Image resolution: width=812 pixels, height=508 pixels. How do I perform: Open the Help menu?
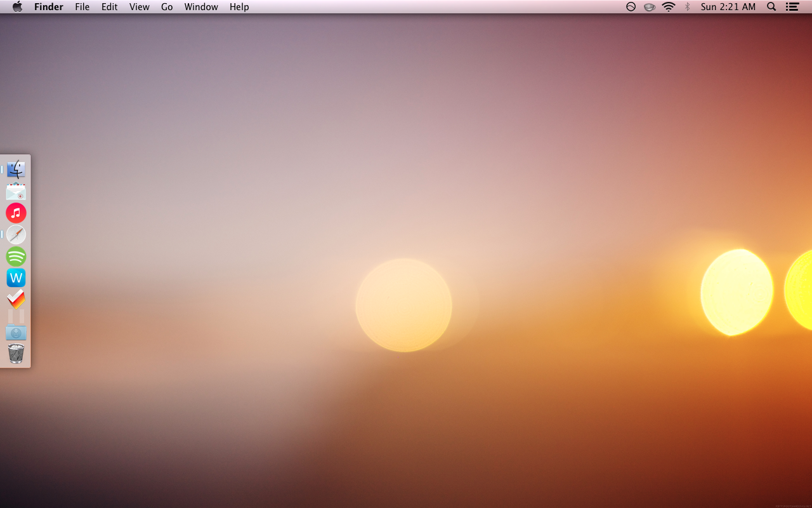(239, 7)
